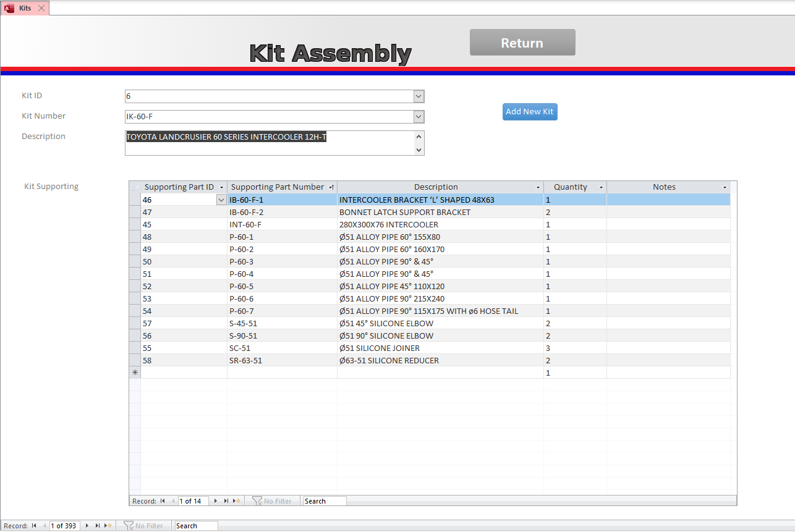
Task: Click quantity cell for SC-51 row
Action: pos(575,348)
